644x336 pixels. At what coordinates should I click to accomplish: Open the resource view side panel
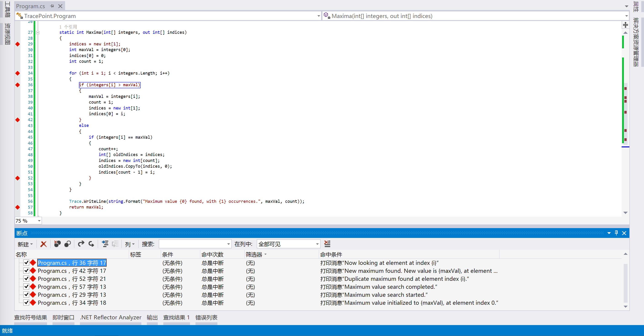[x=8, y=34]
